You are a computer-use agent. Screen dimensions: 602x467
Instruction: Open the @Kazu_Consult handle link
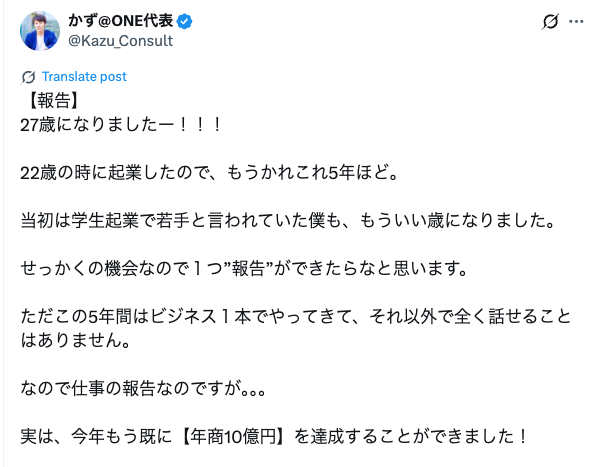118,40
